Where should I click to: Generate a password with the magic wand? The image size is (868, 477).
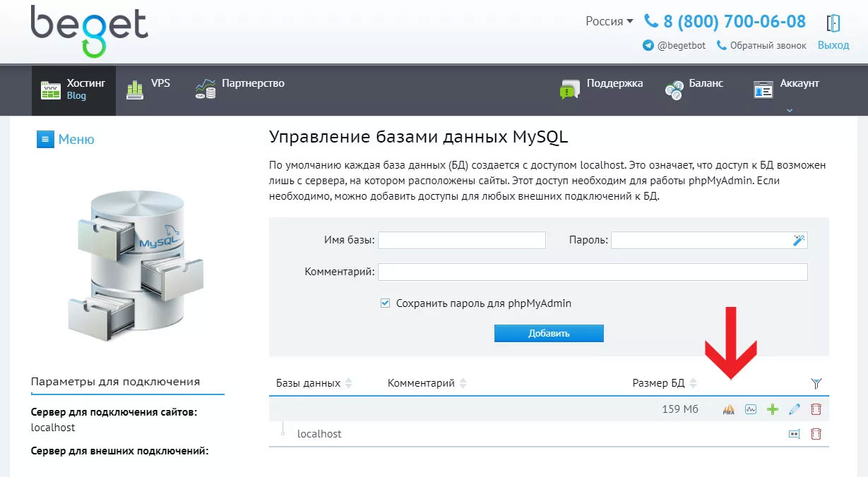coord(799,241)
